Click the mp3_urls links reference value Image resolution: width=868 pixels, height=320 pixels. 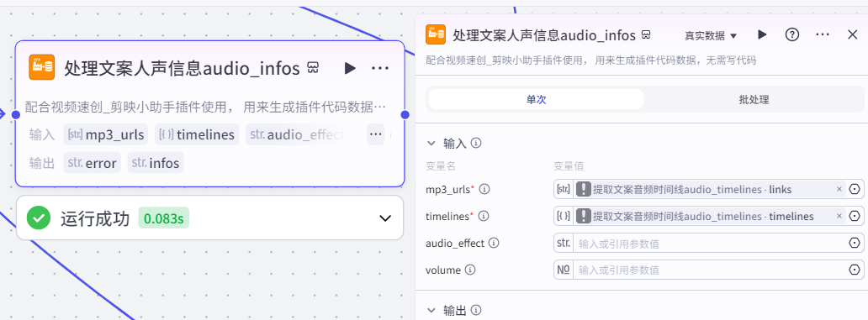tap(711, 189)
